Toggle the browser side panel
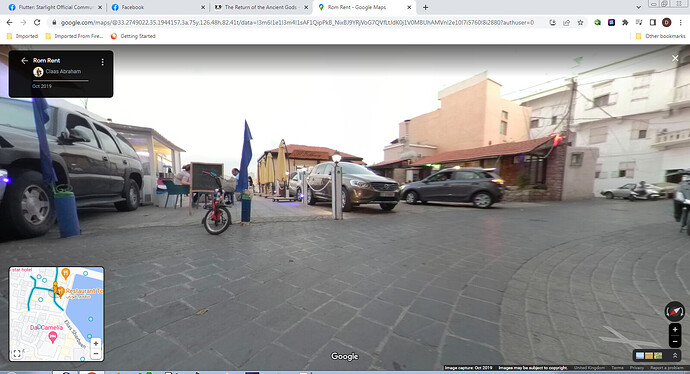The width and height of the screenshot is (690, 374). pos(653,22)
